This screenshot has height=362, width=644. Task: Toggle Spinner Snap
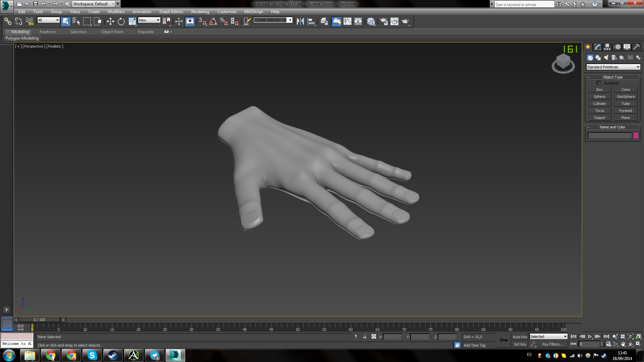[x=234, y=21]
